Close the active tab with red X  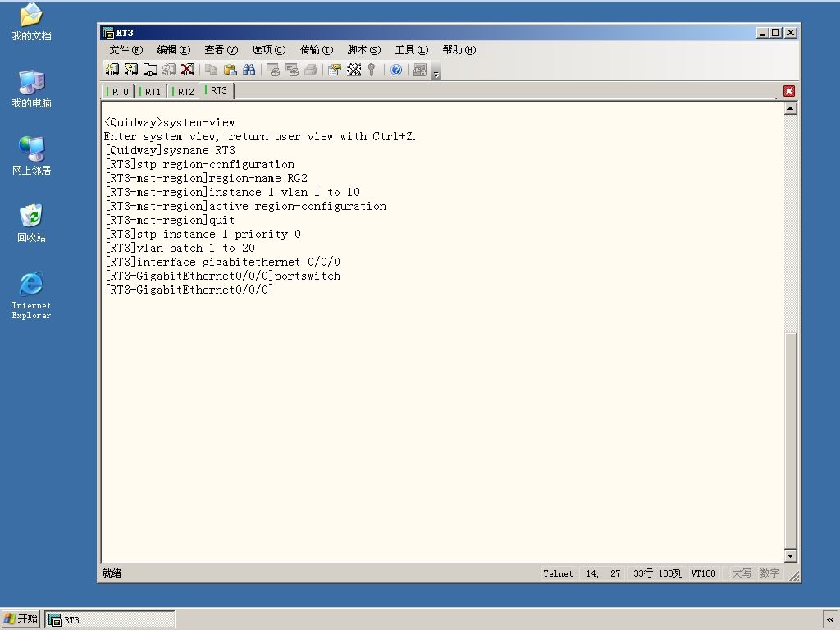click(x=788, y=91)
